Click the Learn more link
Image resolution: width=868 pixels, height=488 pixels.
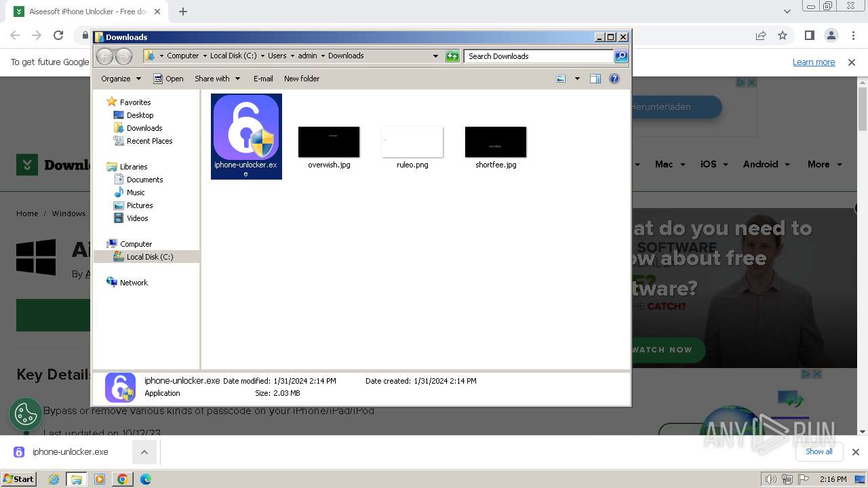click(814, 62)
